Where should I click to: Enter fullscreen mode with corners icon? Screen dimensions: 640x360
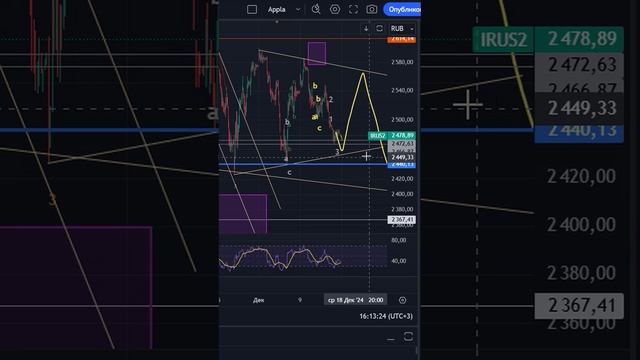coord(353,9)
